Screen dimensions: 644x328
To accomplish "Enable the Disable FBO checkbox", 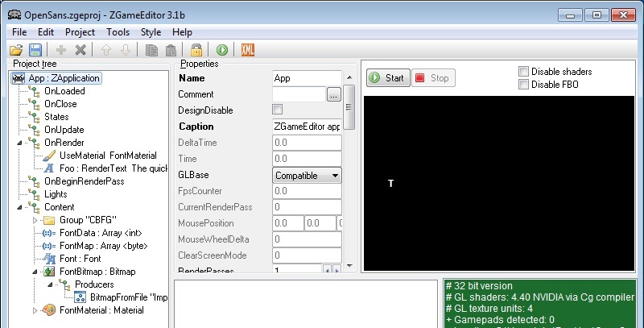I will click(523, 85).
